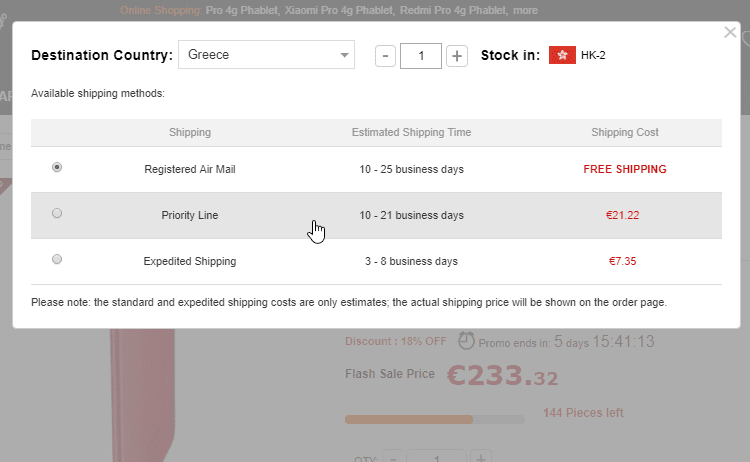Visit the "Redmi Pro 4g Phablet" link

[x=453, y=11]
